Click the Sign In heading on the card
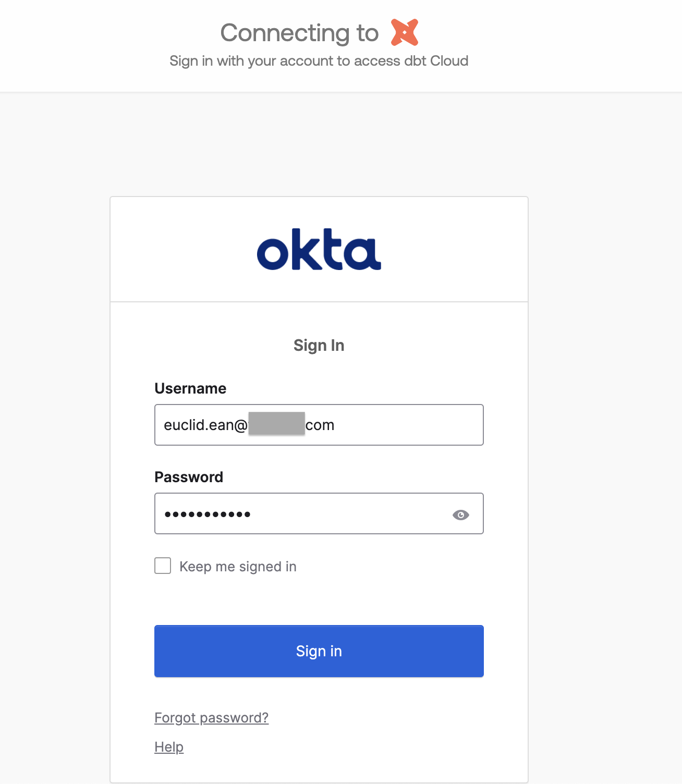The height and width of the screenshot is (784, 682). pos(319,345)
